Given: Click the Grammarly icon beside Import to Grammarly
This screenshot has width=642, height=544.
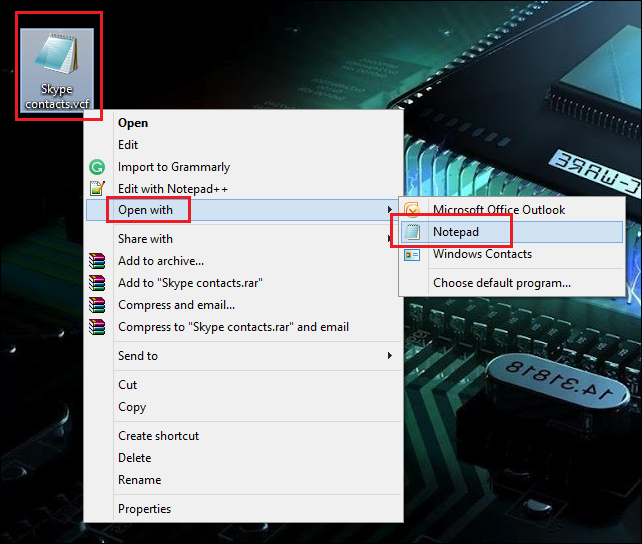Looking at the screenshot, I should (x=97, y=167).
